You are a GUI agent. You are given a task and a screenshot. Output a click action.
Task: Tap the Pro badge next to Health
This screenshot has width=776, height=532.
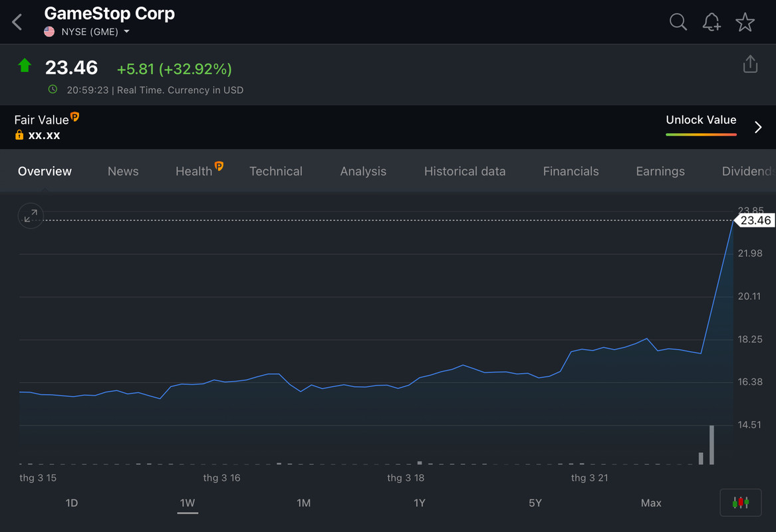219,166
